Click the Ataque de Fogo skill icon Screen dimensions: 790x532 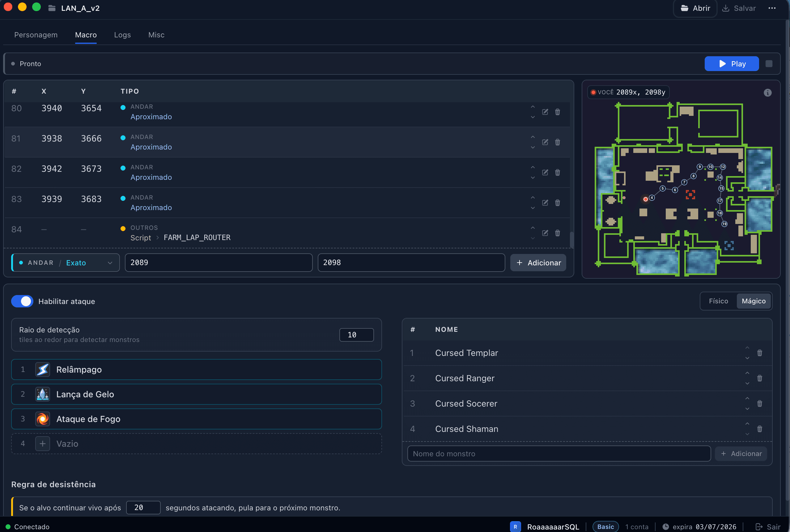click(x=43, y=419)
